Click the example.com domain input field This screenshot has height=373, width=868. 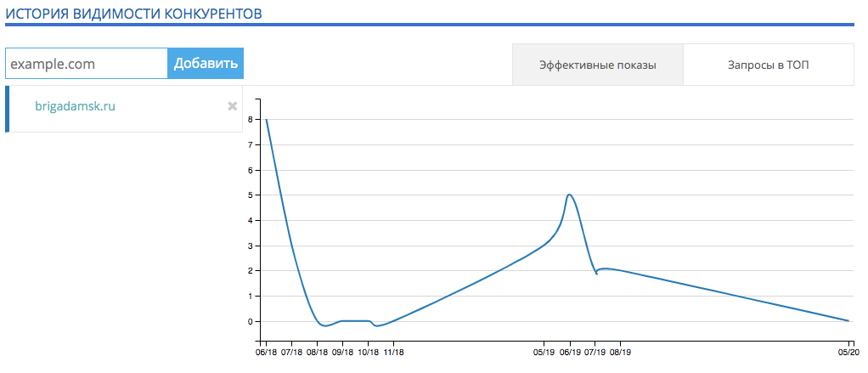[x=87, y=64]
